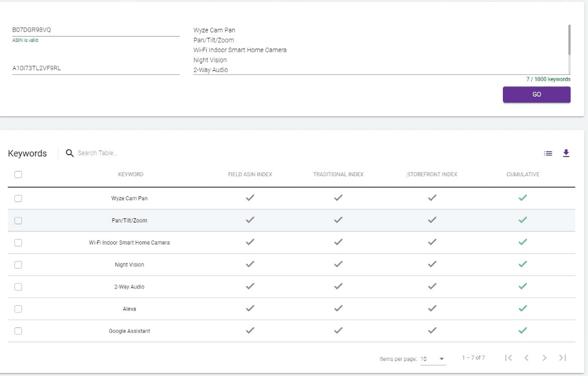Click the ASIN field with B07DGR98VQ
Image resolution: width=588 pixels, height=376 pixels.
(x=95, y=30)
